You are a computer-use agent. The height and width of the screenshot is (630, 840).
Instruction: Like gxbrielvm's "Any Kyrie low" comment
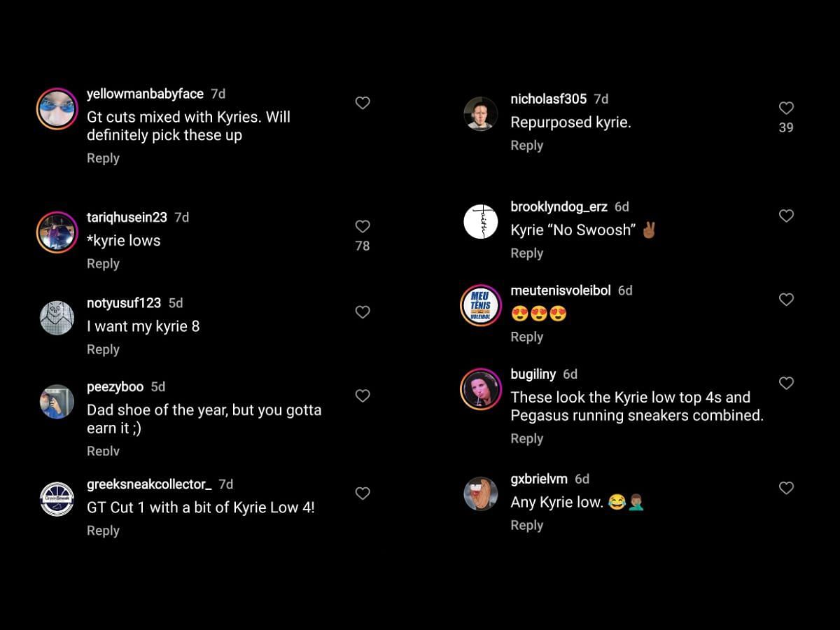pos(786,488)
